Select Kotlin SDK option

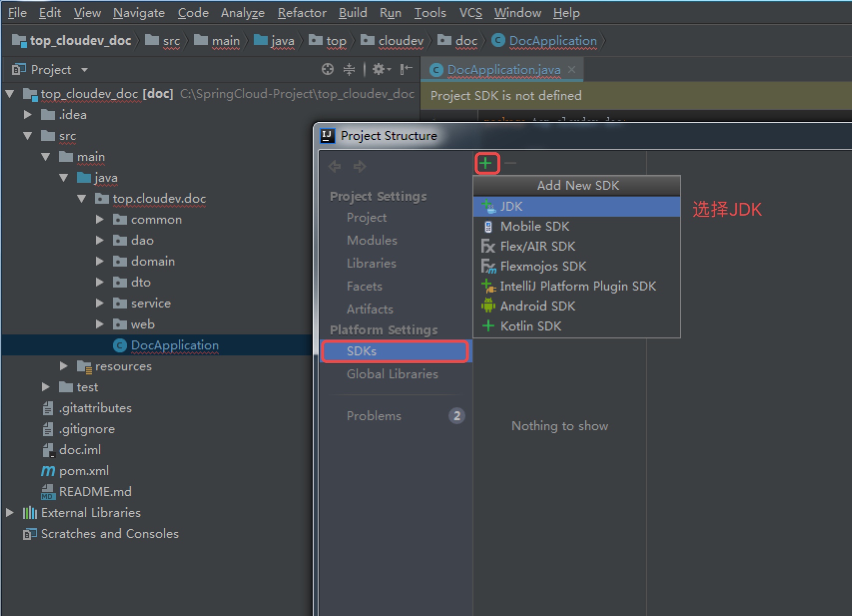(577, 326)
